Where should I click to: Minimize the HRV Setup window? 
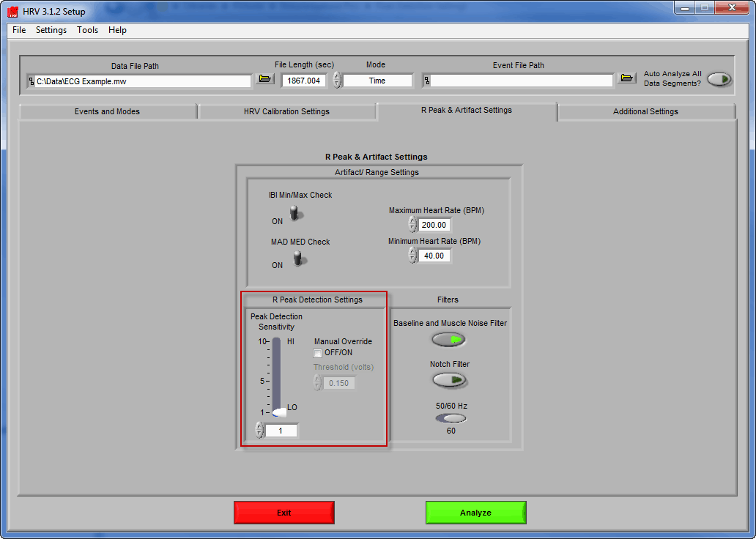(x=685, y=8)
